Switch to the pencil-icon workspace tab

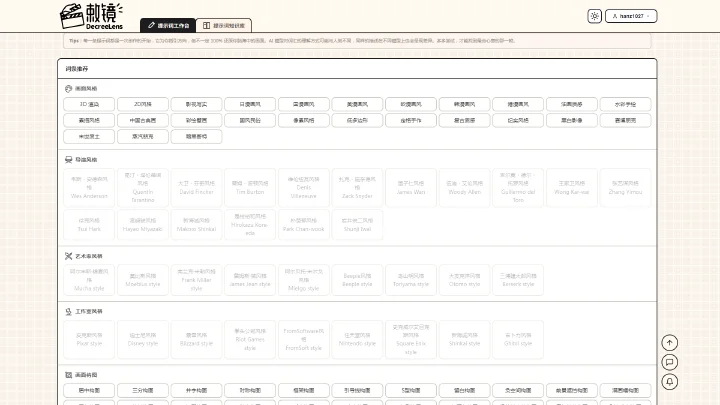click(168, 26)
